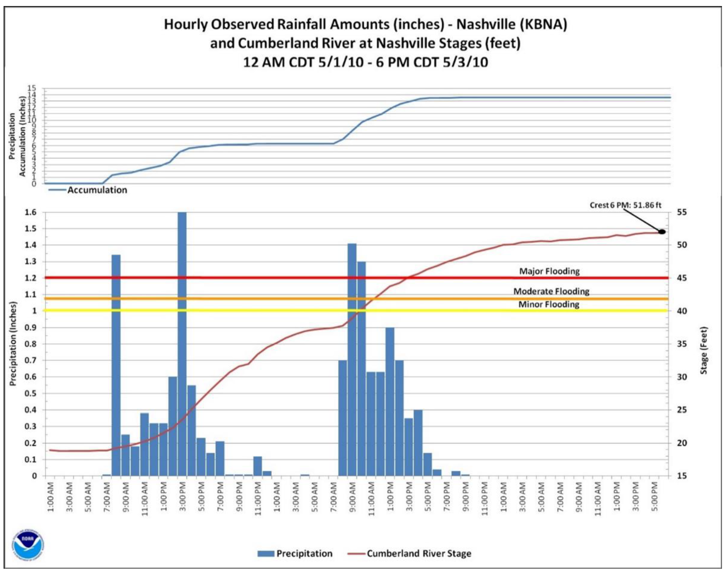Click the Accumulation legend line marker
This screenshot has height=574, width=728.
(57, 190)
